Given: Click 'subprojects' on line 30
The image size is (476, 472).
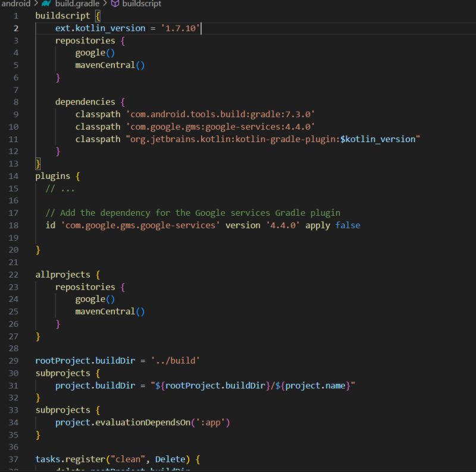Looking at the screenshot, I should point(62,373).
